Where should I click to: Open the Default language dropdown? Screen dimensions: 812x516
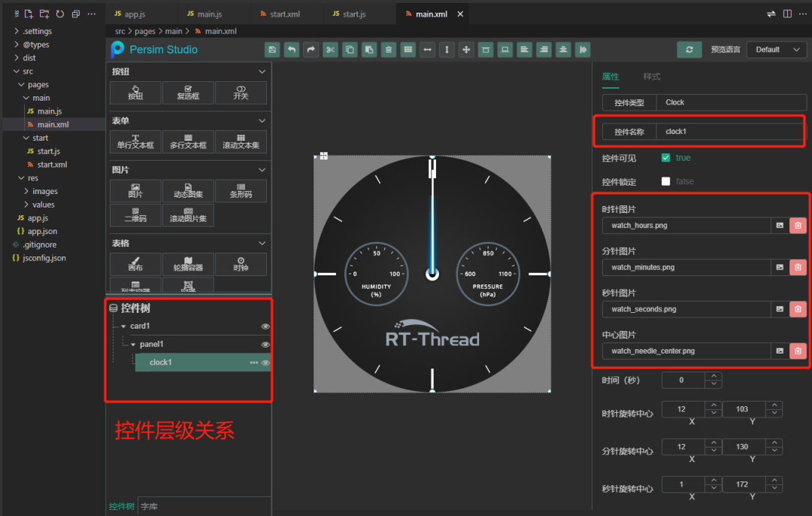(x=777, y=50)
